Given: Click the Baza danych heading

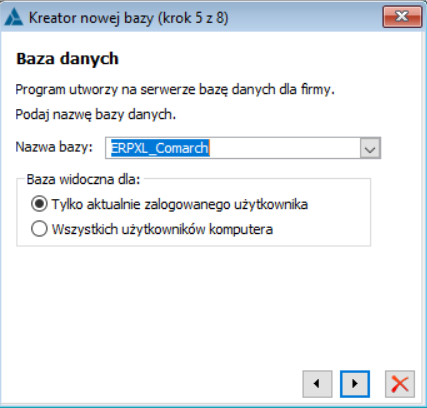Looking at the screenshot, I should pos(67,59).
